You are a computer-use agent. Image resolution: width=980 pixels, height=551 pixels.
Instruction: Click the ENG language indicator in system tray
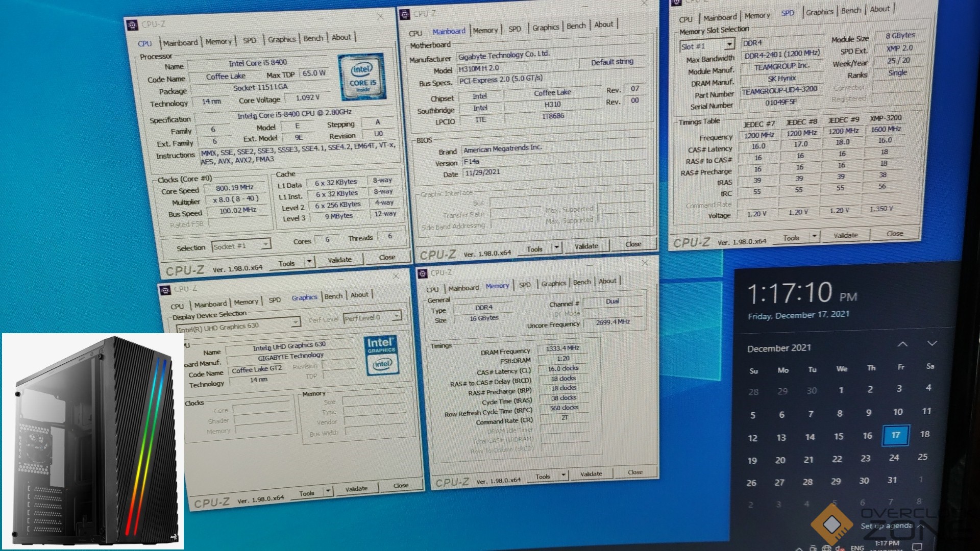point(857,547)
